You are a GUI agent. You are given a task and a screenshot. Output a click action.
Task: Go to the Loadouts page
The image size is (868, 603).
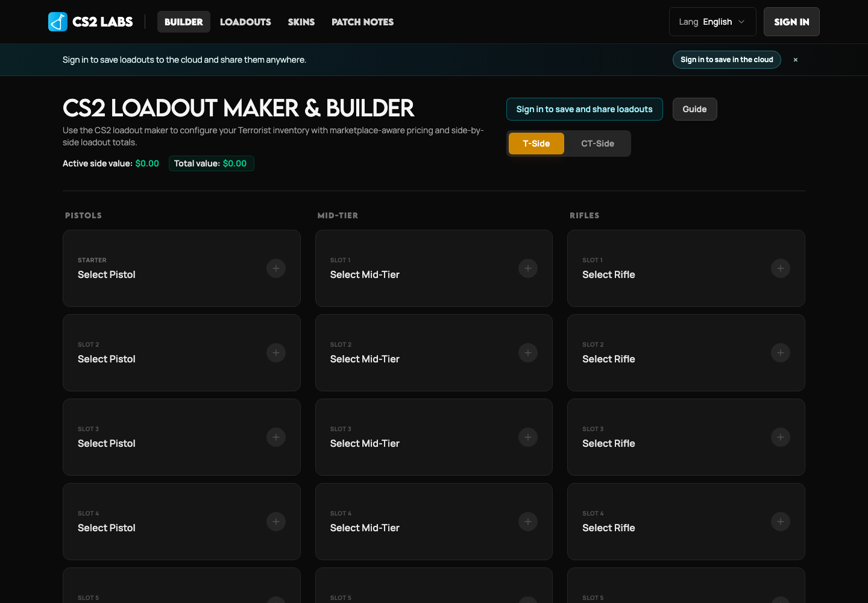tap(245, 22)
